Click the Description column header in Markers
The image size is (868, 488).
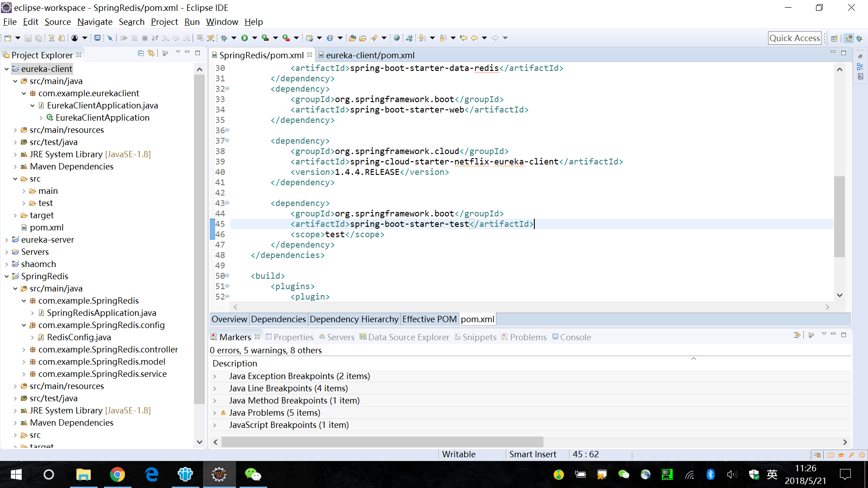pyautogui.click(x=235, y=364)
